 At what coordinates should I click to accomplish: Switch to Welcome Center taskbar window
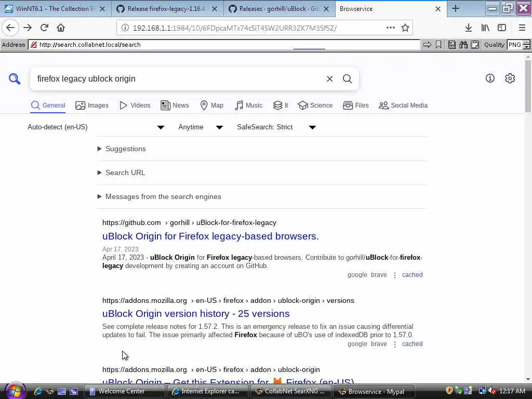click(124, 392)
